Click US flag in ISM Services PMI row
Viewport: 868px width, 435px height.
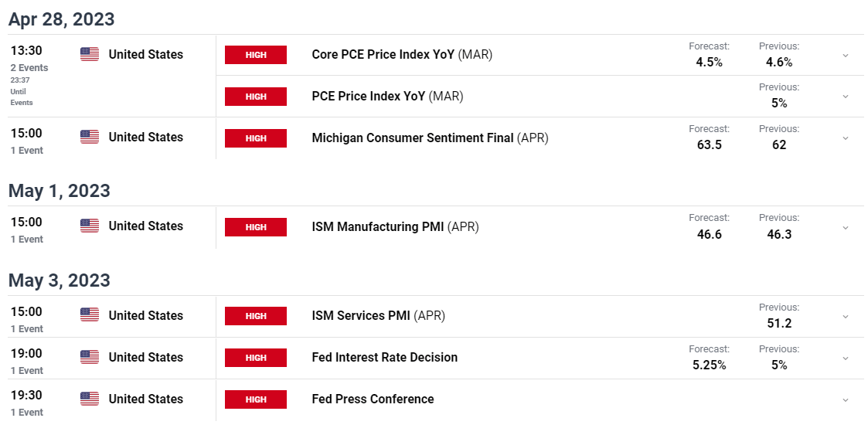(90, 315)
